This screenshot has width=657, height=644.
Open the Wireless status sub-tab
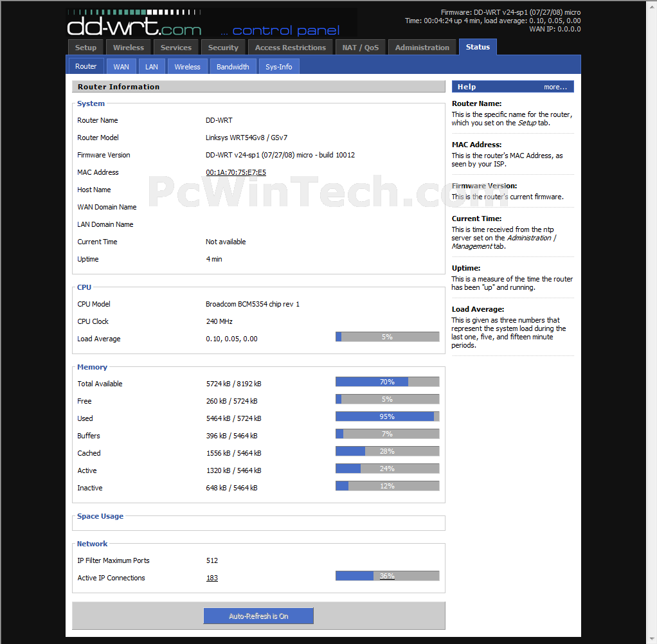pos(187,67)
